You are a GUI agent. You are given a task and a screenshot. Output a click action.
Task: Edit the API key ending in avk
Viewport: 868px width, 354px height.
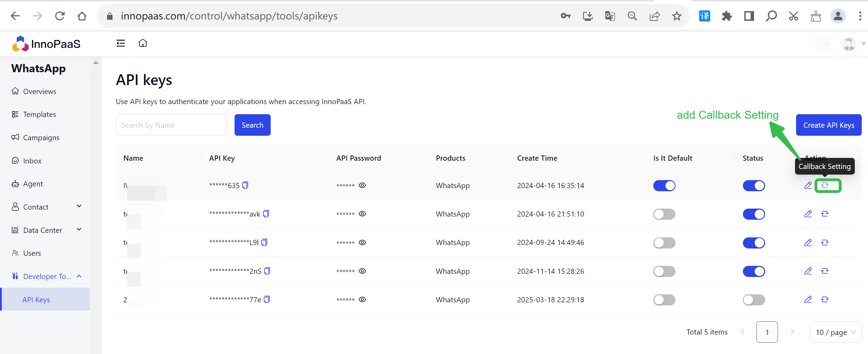pyautogui.click(x=808, y=214)
